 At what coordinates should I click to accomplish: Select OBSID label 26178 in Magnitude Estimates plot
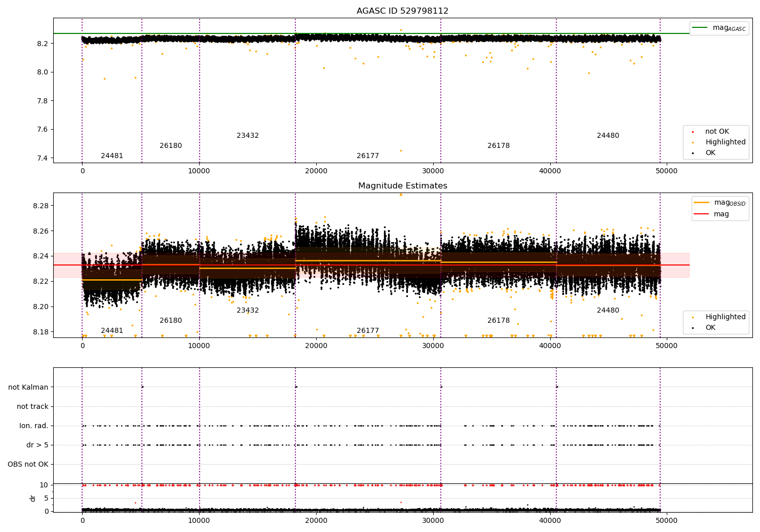coord(499,321)
